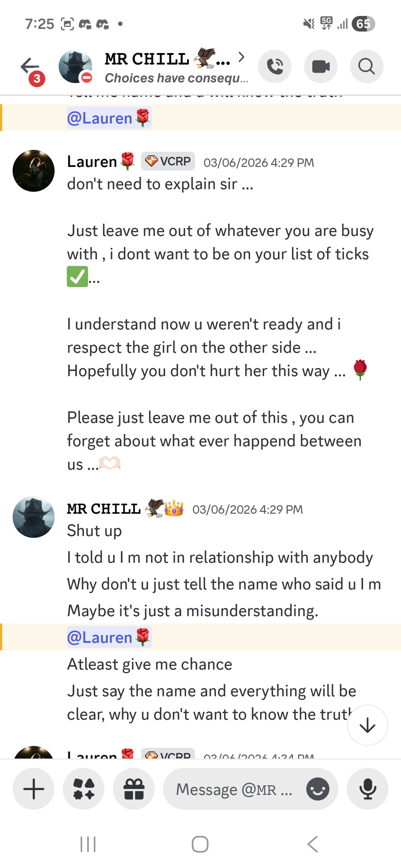The width and height of the screenshot is (401, 868).
Task: Tap the plus attachment button
Action: click(33, 789)
